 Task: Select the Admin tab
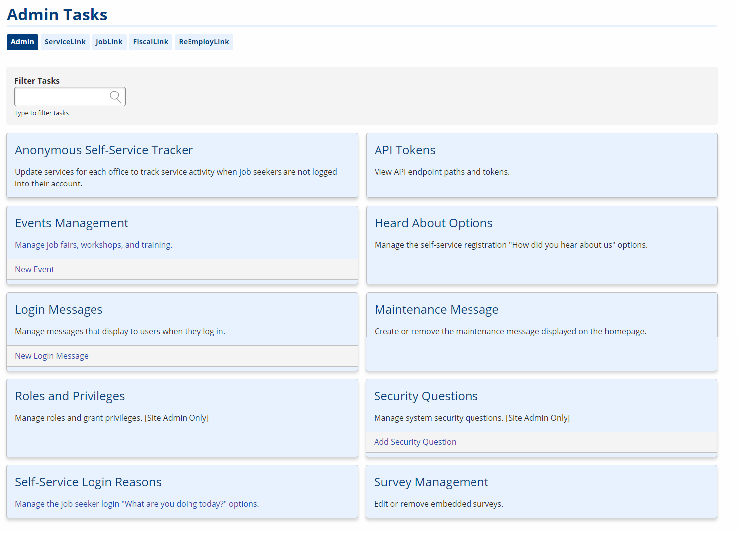click(x=22, y=42)
